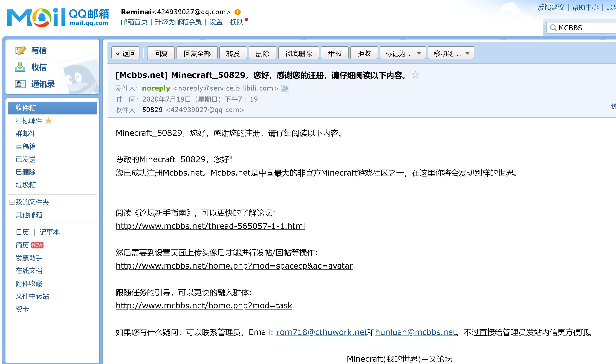
Task: Open the 垃圾箱 folder
Action: 26,185
